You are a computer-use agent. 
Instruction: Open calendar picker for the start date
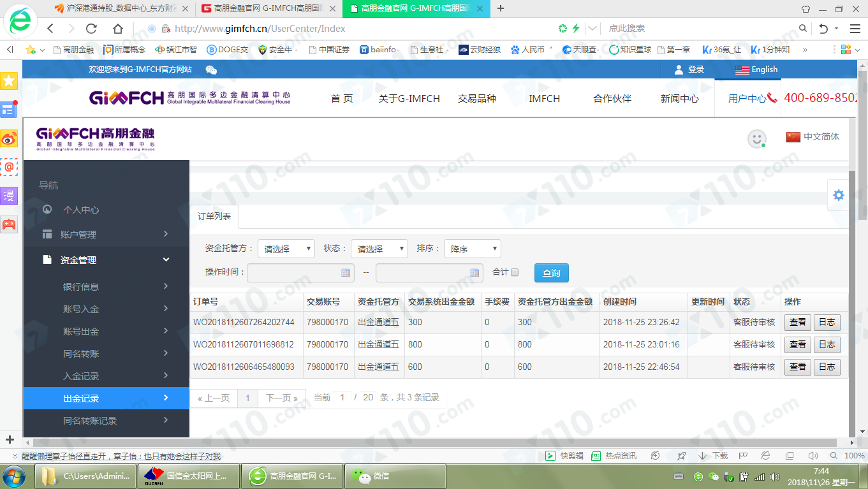tap(346, 272)
